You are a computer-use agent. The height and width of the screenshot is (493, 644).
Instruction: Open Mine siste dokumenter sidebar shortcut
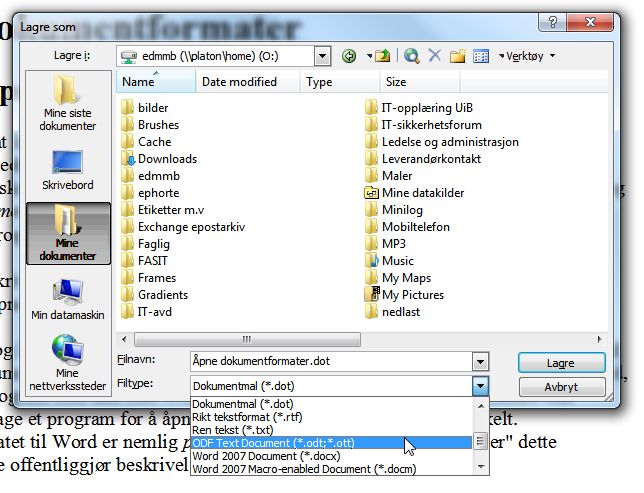point(68,103)
